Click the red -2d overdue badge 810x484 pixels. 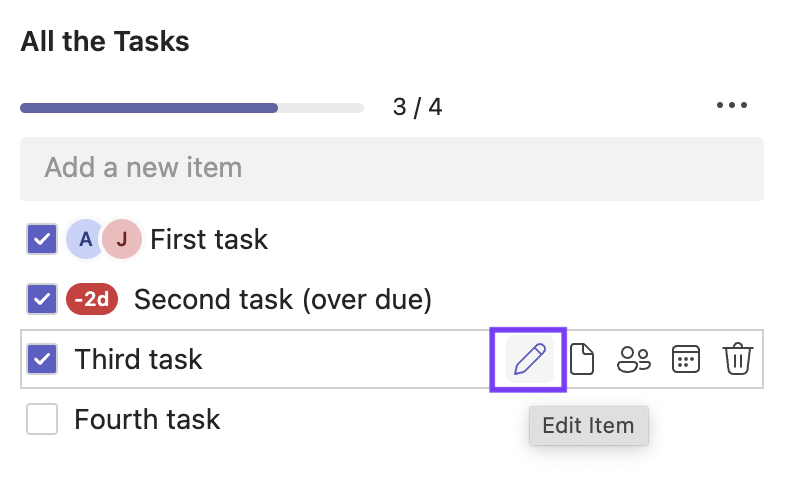coord(92,299)
